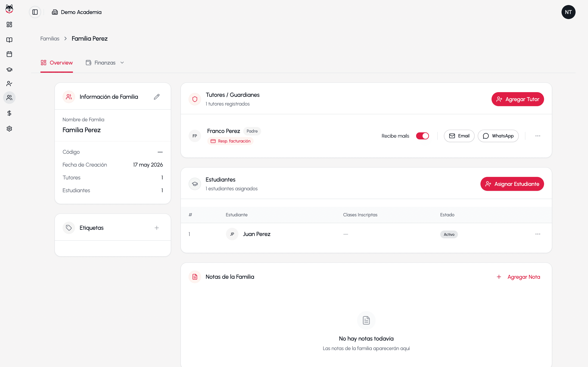Open the dollar sign finance icon
Screen dimensions: 588x367
pyautogui.click(x=9, y=113)
